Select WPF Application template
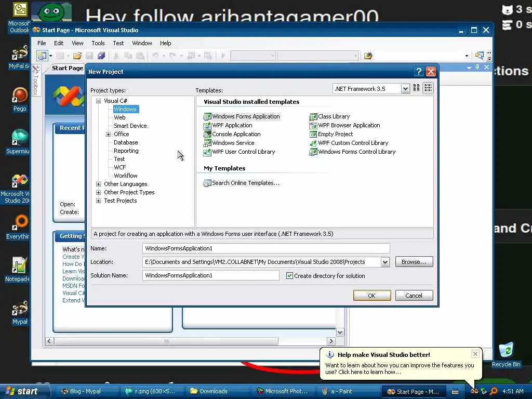 228,125
